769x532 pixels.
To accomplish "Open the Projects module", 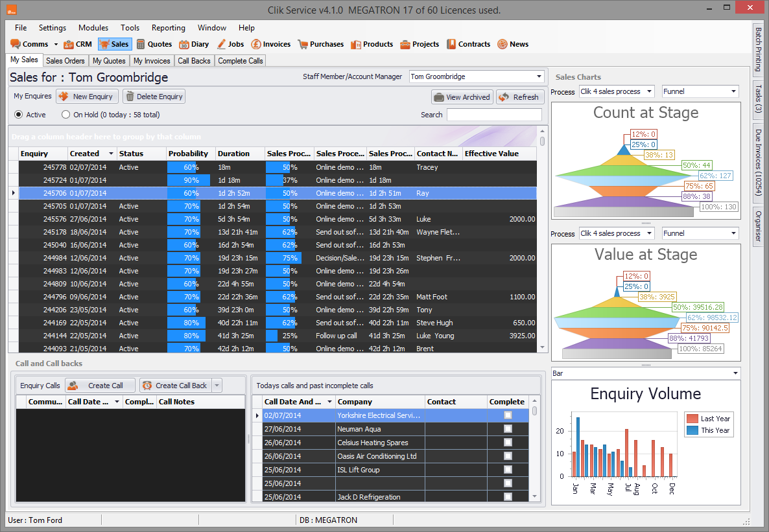I will pyautogui.click(x=420, y=44).
